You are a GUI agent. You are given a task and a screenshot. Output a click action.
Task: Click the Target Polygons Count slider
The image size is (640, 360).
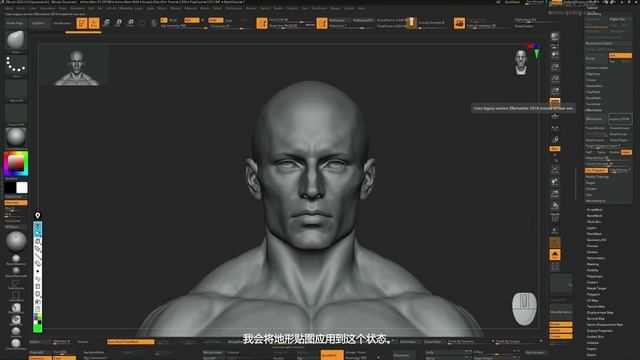[608, 146]
